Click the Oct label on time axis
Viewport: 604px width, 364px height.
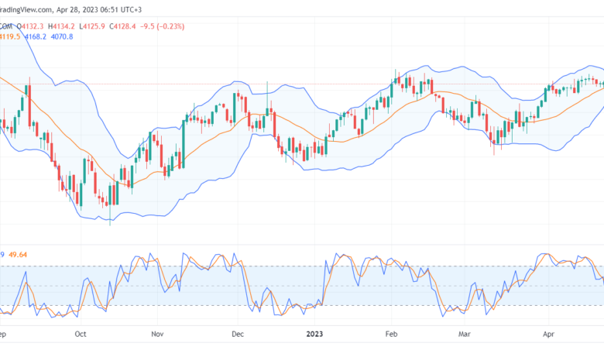pyautogui.click(x=81, y=334)
